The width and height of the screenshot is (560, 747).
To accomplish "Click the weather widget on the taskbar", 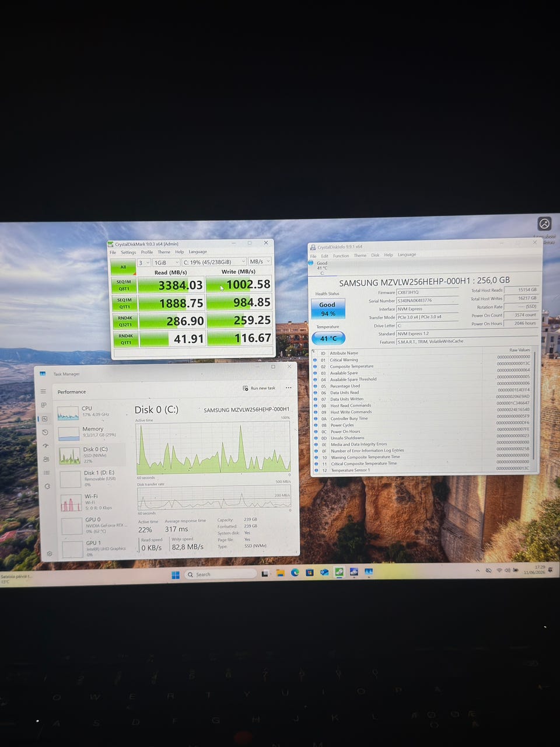I will coord(17,579).
